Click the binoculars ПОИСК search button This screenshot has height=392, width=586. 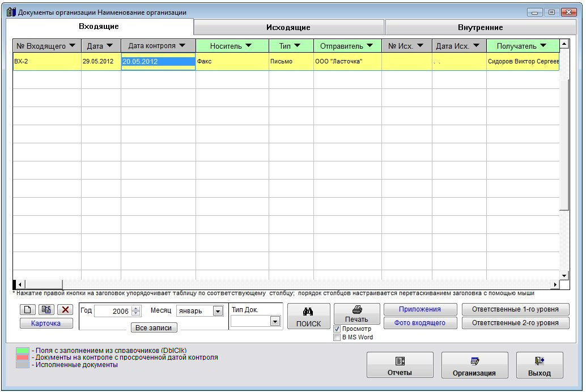(308, 317)
